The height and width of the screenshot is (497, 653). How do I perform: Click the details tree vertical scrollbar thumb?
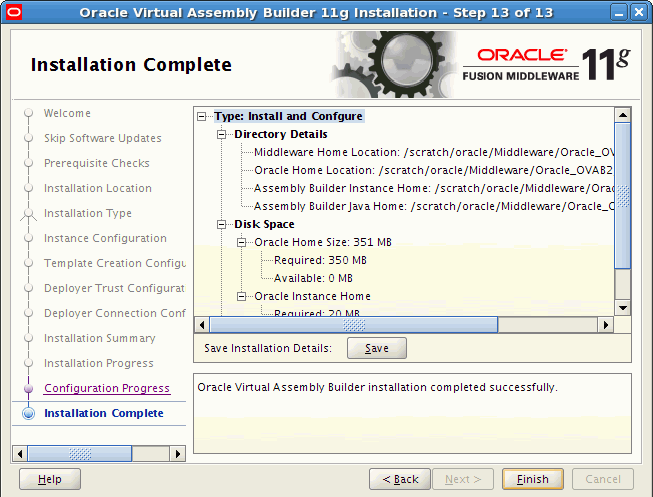(x=623, y=196)
